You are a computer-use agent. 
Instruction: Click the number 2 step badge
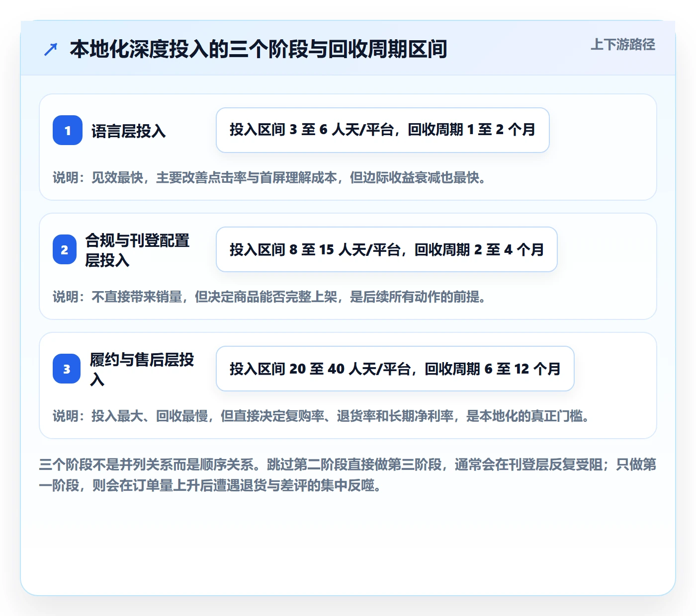(65, 249)
